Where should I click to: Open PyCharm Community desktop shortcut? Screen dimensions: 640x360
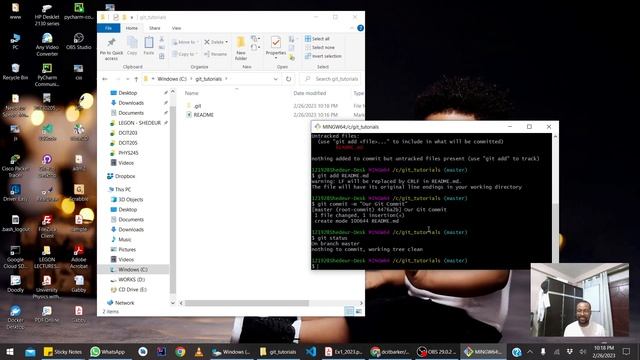[47, 74]
